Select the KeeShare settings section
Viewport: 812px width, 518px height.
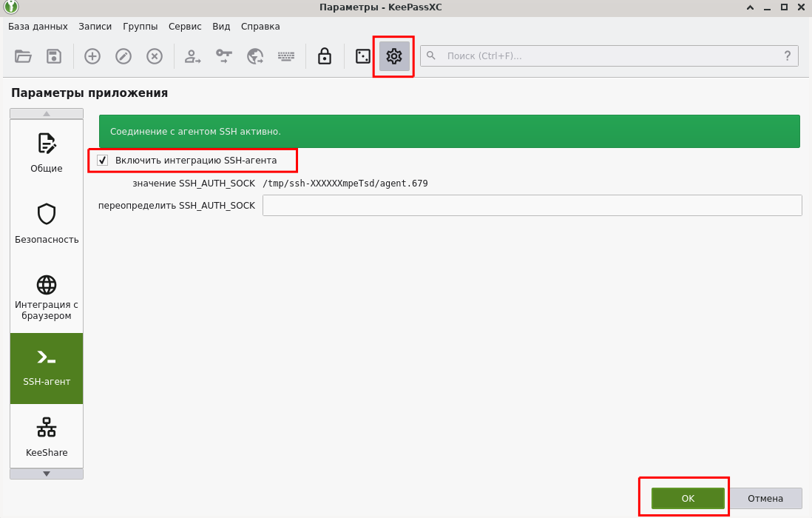pyautogui.click(x=47, y=437)
